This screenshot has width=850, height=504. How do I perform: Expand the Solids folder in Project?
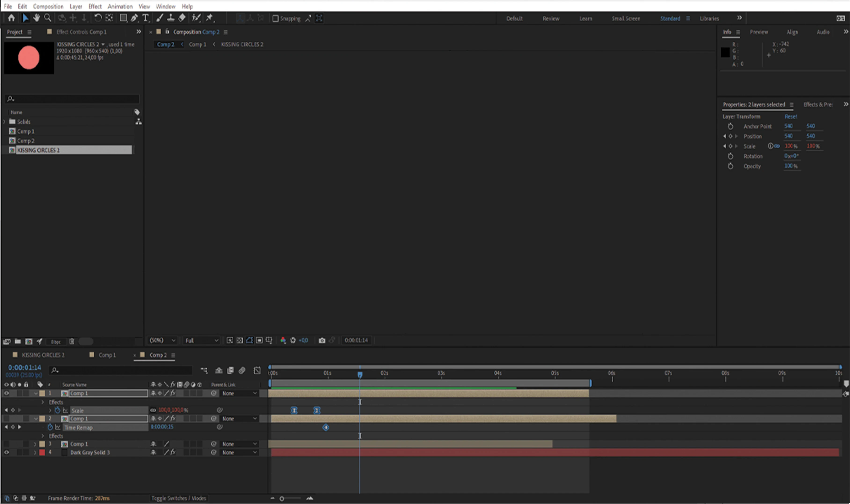pyautogui.click(x=4, y=122)
